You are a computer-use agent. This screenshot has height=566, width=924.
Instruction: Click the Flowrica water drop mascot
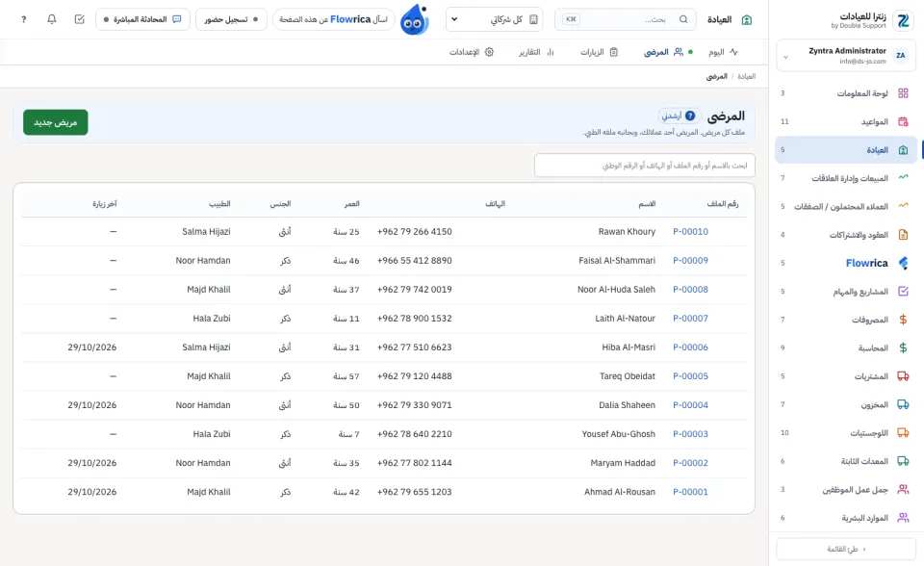point(414,19)
